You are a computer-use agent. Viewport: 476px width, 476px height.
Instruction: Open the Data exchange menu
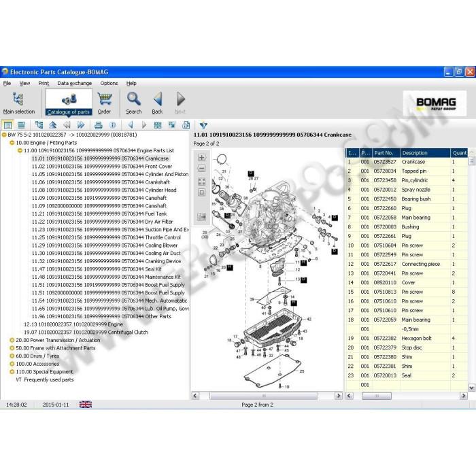tap(74, 83)
